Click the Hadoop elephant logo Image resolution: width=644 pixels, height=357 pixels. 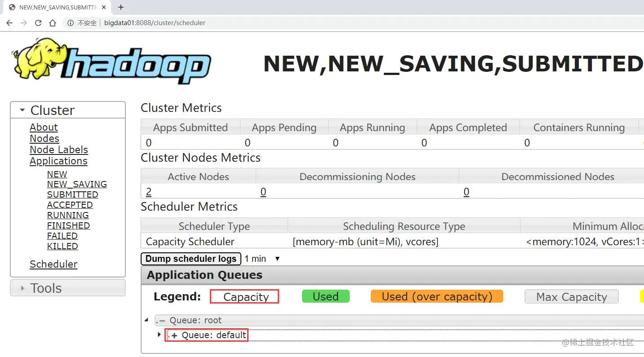pyautogui.click(x=111, y=62)
